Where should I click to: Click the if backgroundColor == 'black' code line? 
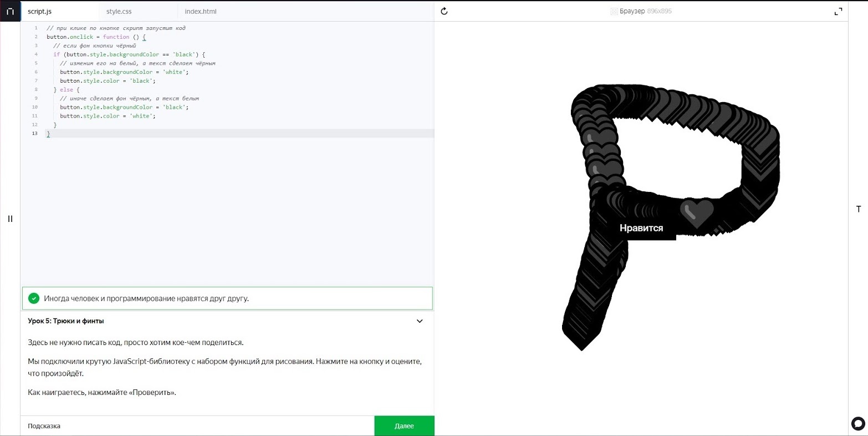[129, 54]
